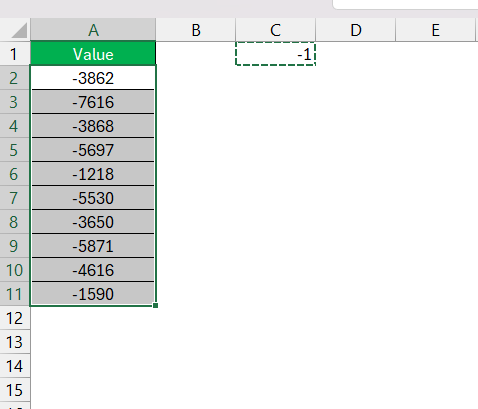The height and width of the screenshot is (409, 478).
Task: Click empty cell D1
Action: coord(355,54)
